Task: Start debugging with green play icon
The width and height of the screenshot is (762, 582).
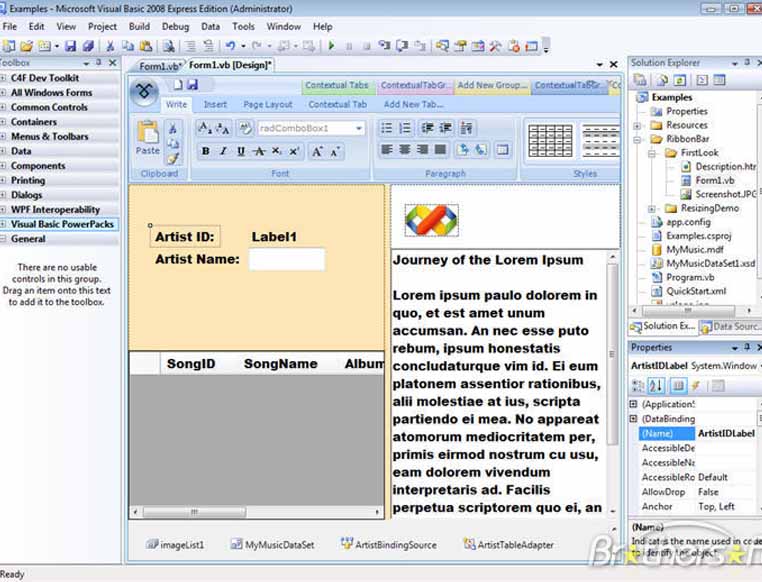Action: (x=331, y=46)
